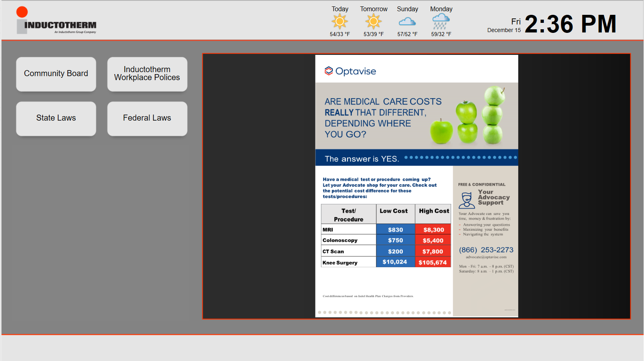Click the Inductotherm logo
Screen dimensions: 644x361
pos(56,21)
